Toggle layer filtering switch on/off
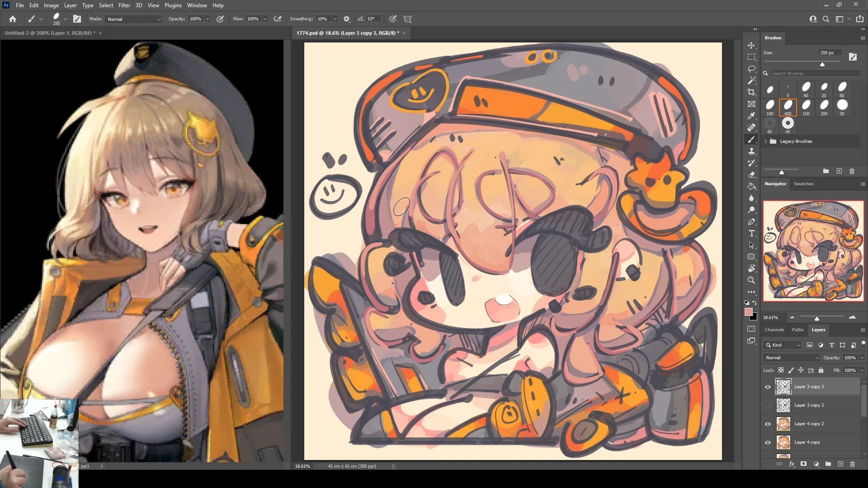This screenshot has height=488, width=868. 863,344
